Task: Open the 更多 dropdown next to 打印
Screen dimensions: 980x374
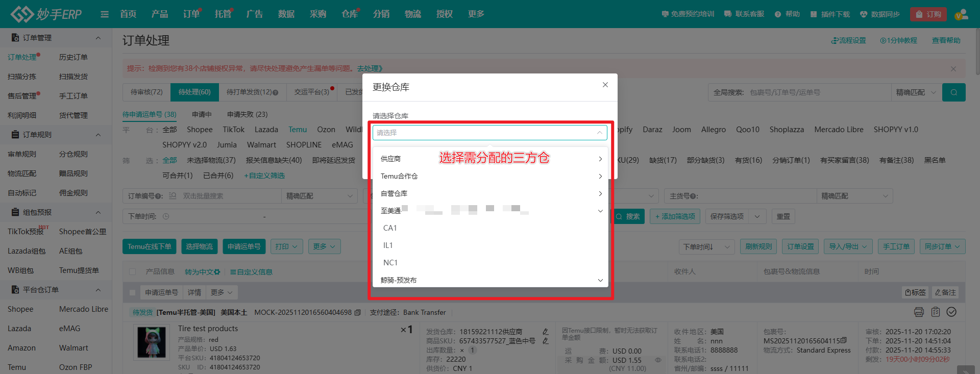Action: 324,246
